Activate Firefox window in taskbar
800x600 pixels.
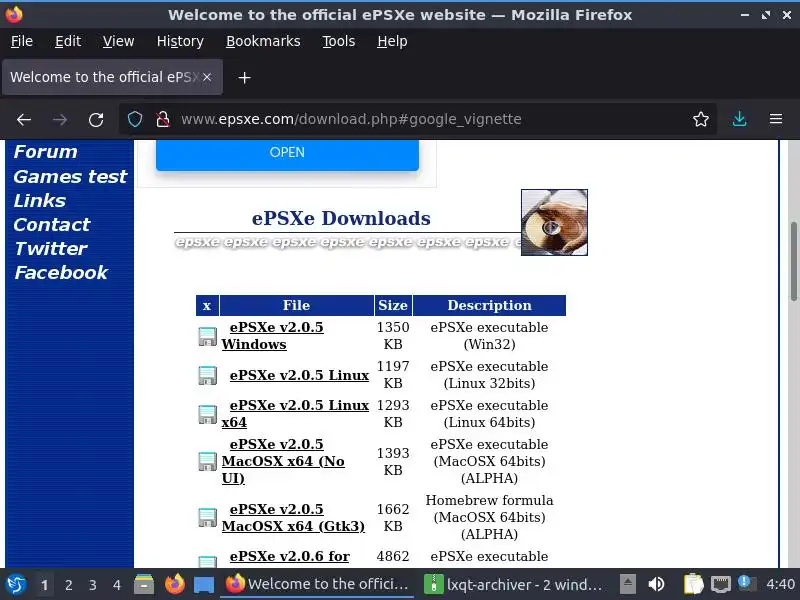(x=317, y=584)
